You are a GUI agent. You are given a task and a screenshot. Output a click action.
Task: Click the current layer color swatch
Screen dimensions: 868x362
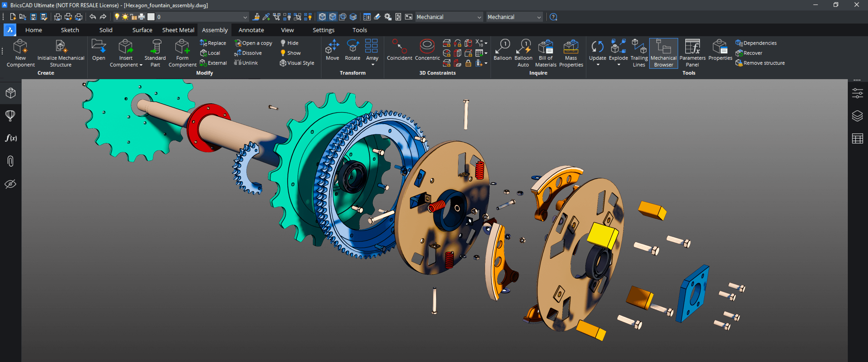point(152,17)
